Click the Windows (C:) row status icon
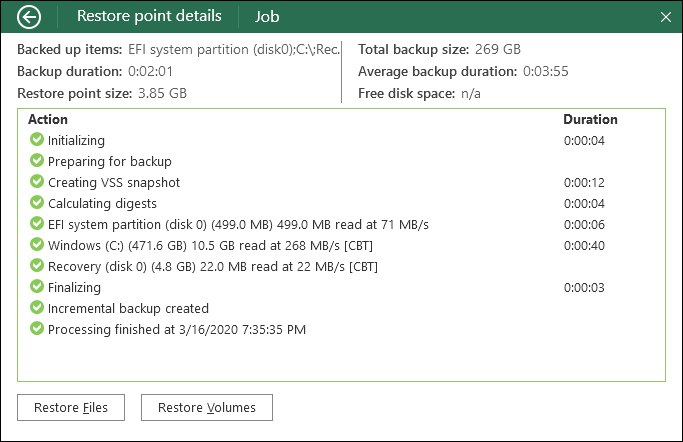This screenshot has height=442, width=683. (37, 245)
